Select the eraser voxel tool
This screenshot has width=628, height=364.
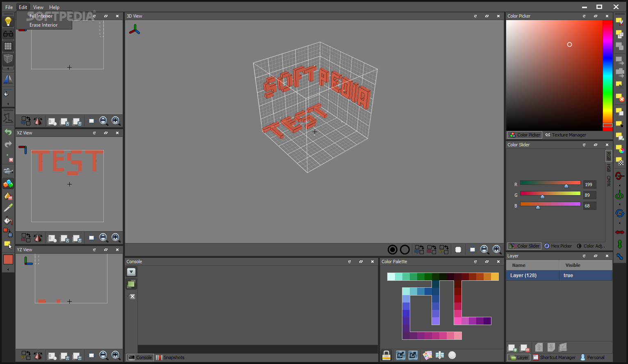8,196
